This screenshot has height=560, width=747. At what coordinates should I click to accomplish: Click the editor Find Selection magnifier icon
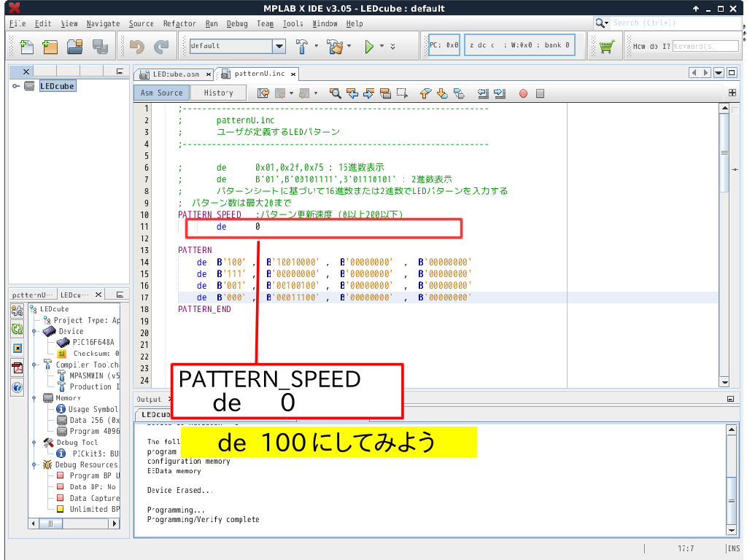[x=336, y=93]
